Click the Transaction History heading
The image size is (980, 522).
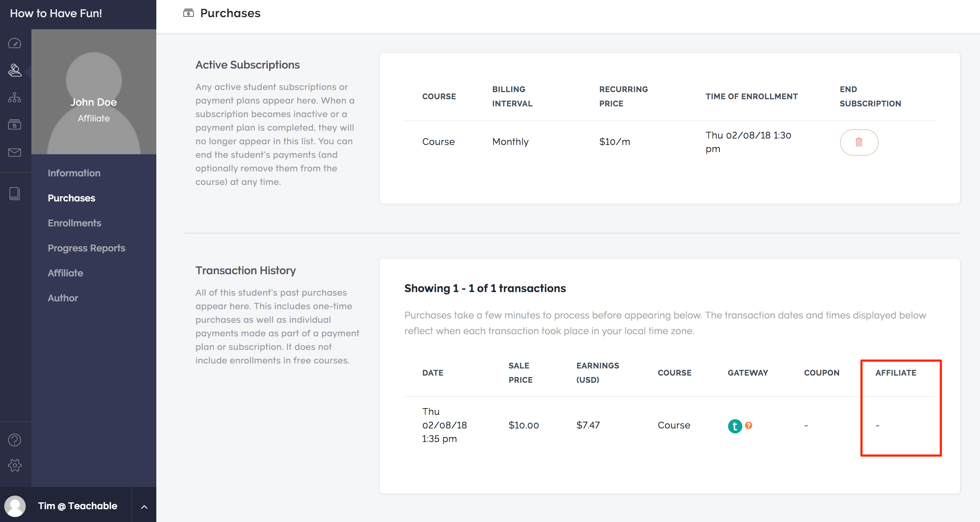click(x=246, y=270)
